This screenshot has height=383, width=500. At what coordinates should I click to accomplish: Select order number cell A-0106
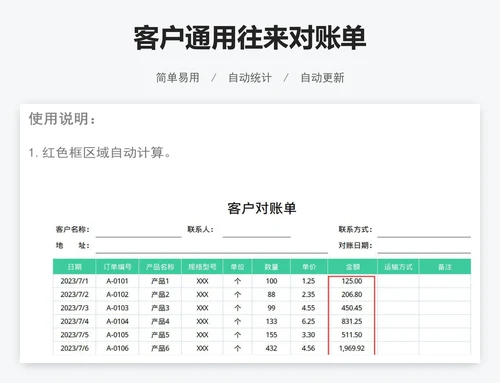coord(117,348)
